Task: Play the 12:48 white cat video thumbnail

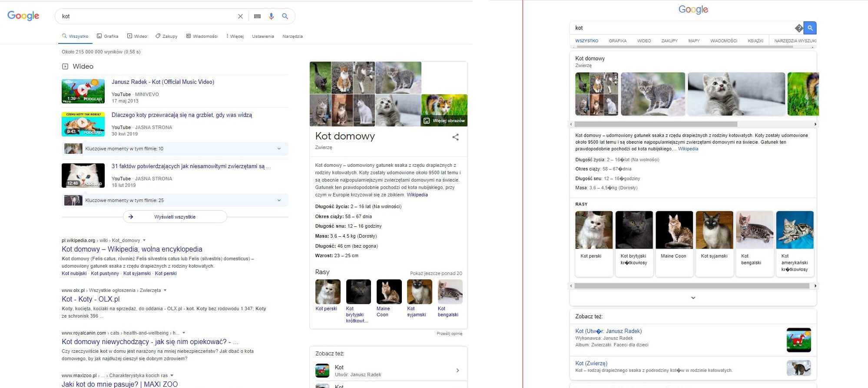Action: click(x=83, y=176)
